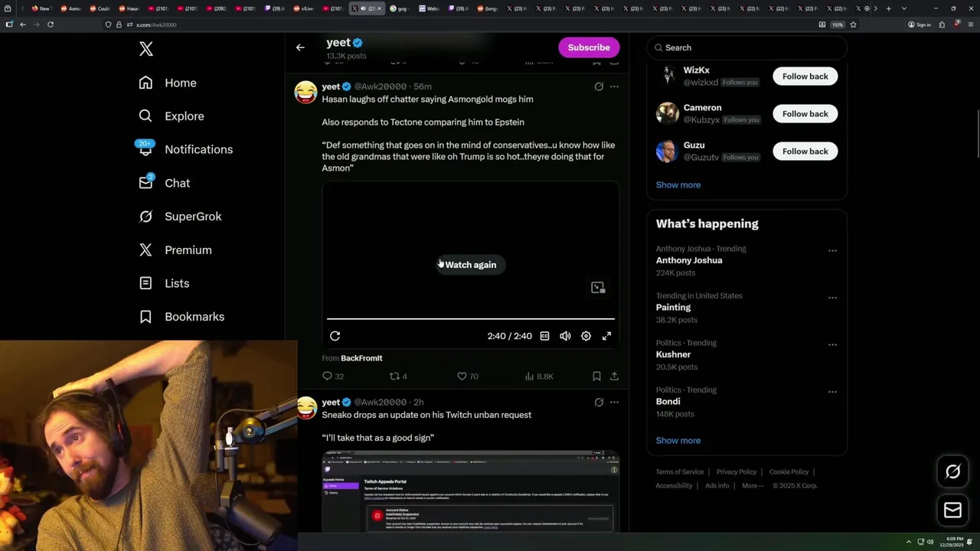Open video playback settings gear
The width and height of the screenshot is (980, 551).
(586, 336)
